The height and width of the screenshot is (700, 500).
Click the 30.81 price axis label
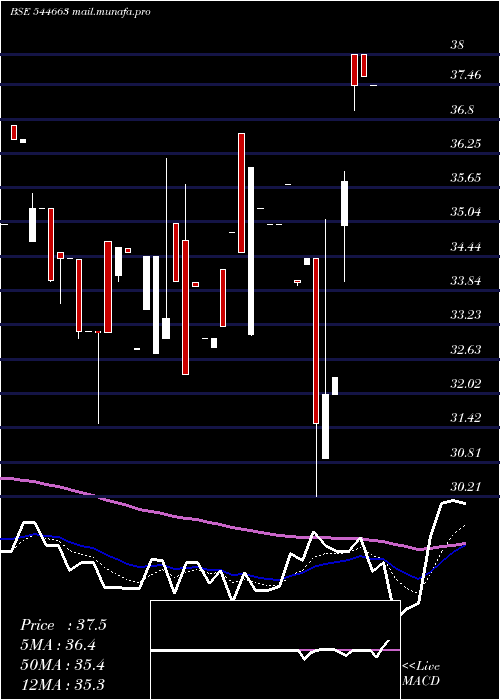point(466,453)
